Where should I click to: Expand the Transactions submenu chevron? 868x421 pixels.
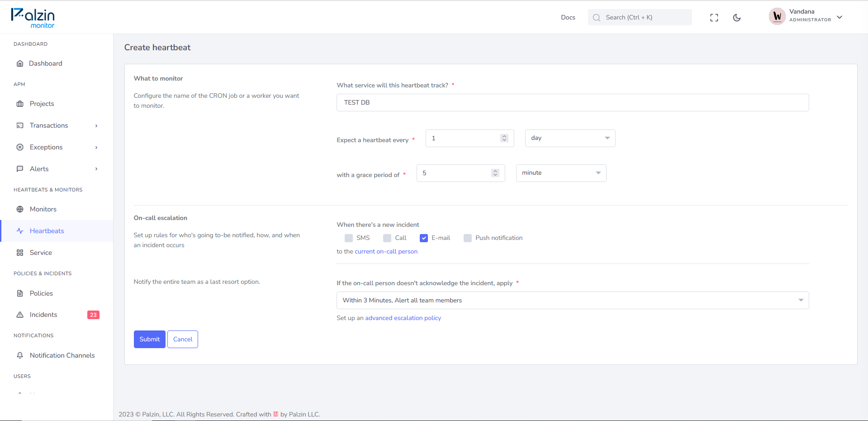(x=96, y=126)
